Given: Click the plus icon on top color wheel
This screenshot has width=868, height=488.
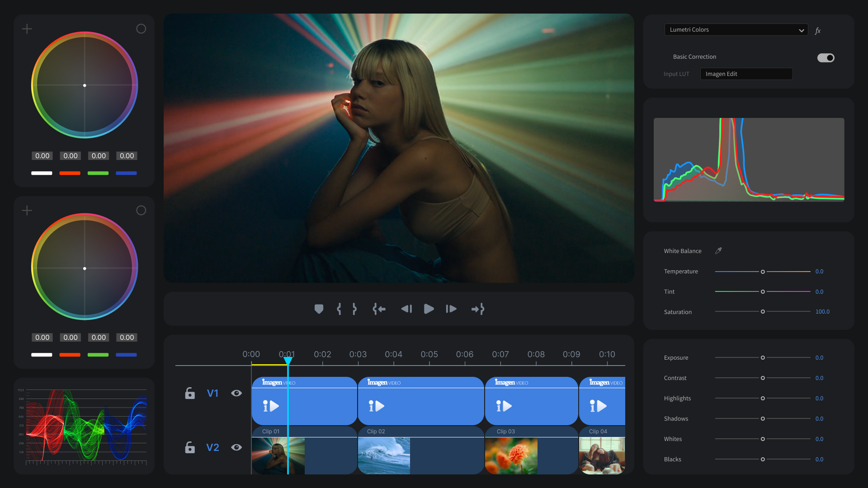Looking at the screenshot, I should click(x=27, y=29).
